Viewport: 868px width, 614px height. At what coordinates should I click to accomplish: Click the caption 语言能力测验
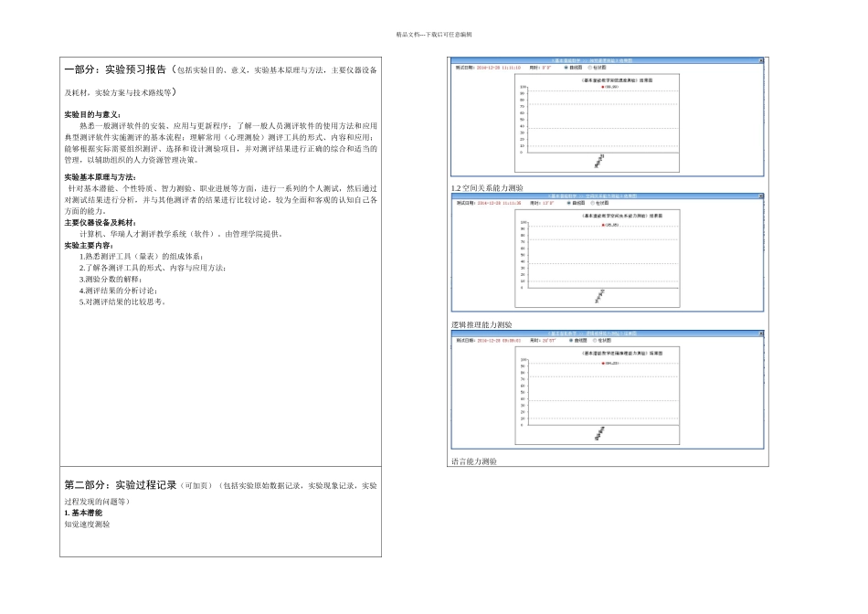coord(474,461)
